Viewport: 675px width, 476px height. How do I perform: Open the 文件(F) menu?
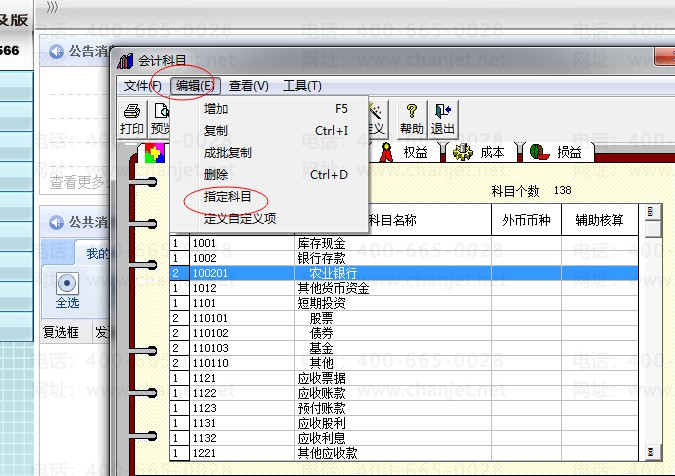click(142, 86)
